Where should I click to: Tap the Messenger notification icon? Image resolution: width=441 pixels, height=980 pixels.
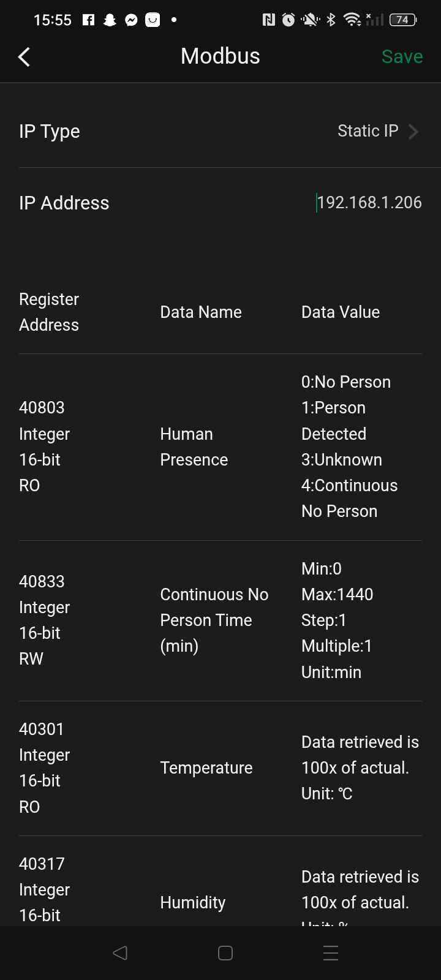pyautogui.click(x=131, y=20)
